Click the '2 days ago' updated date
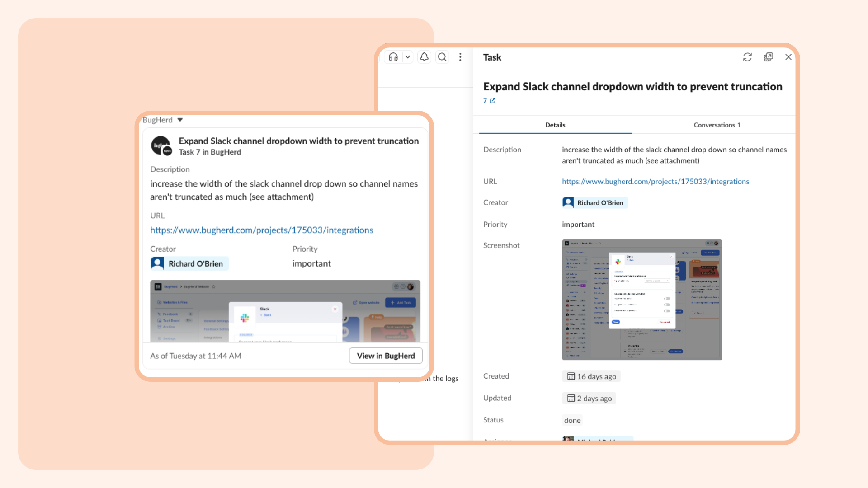This screenshot has height=488, width=868. (589, 398)
